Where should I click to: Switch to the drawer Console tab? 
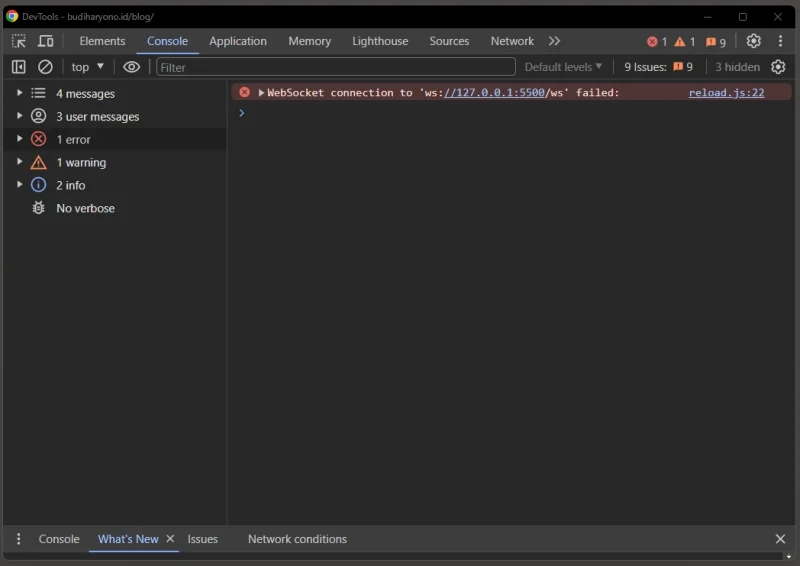point(59,539)
